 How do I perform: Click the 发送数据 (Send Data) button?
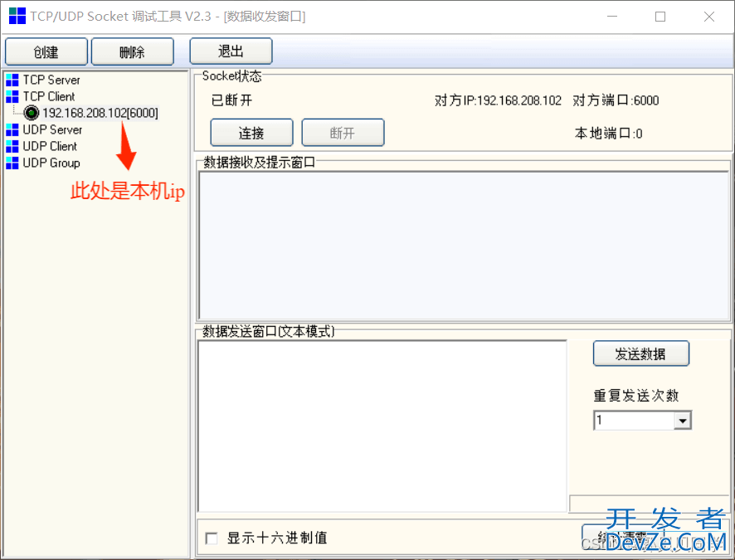640,353
